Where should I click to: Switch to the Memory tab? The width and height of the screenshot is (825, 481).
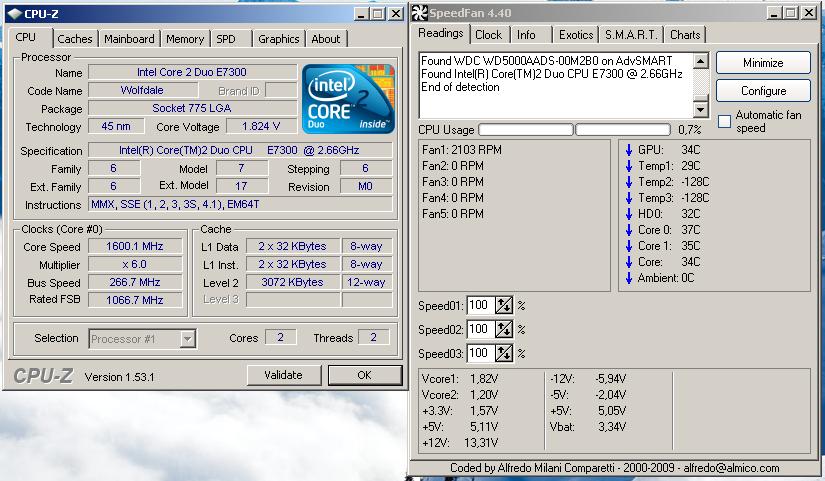pyautogui.click(x=185, y=39)
